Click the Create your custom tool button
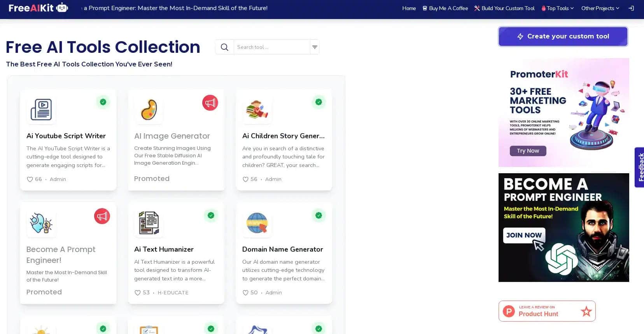 pos(563,37)
